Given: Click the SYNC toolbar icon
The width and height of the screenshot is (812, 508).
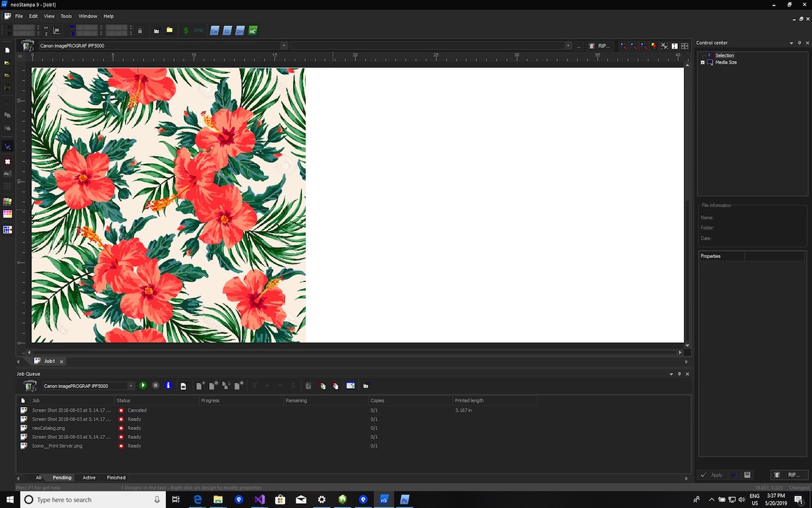Looking at the screenshot, I should 198,30.
